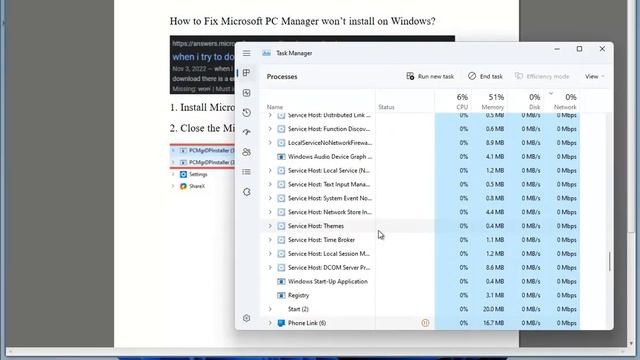Open the Details page list icon
Image resolution: width=640 pixels, height=360 pixels.
[x=247, y=172]
